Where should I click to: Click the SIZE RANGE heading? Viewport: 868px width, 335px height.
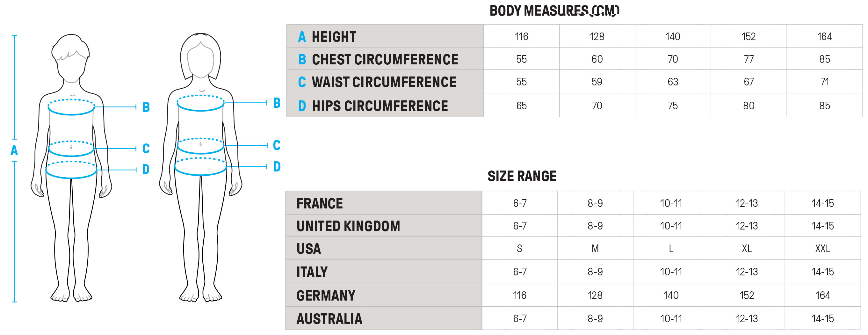click(x=522, y=176)
